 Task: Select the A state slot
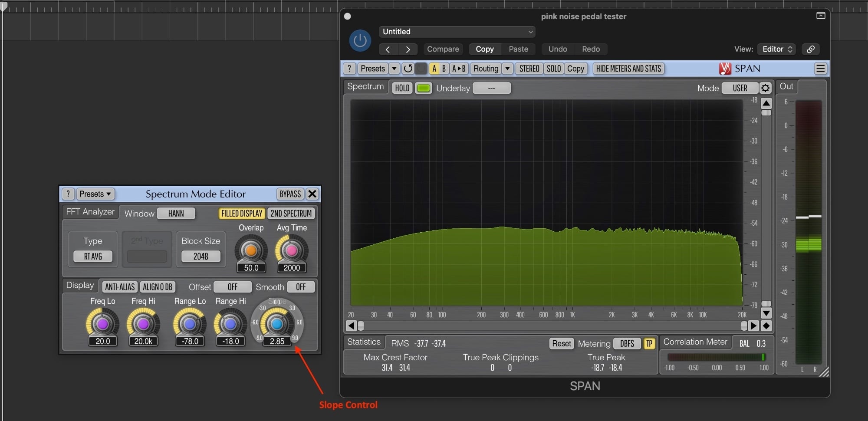434,69
